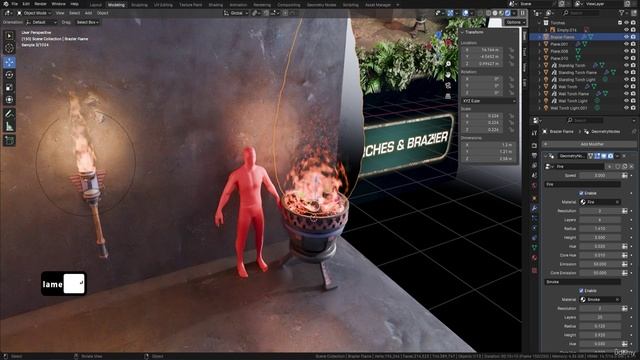Open the Tool properties tab icon
Screen dimensions: 640x360
coord(534,133)
